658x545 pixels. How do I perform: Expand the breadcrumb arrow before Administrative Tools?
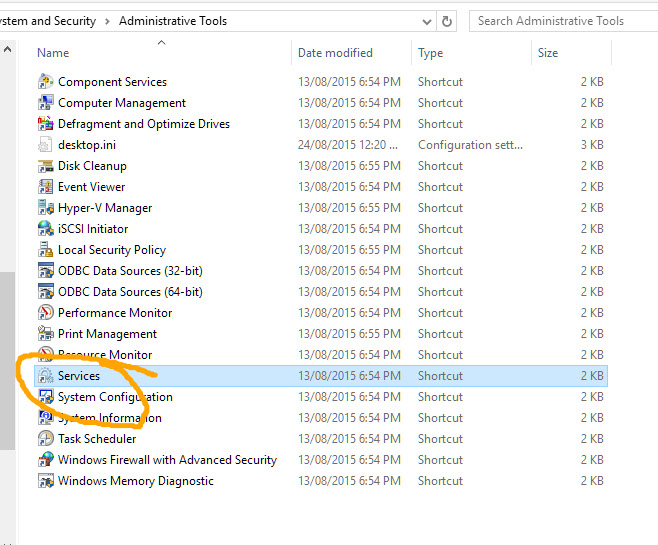pos(107,20)
